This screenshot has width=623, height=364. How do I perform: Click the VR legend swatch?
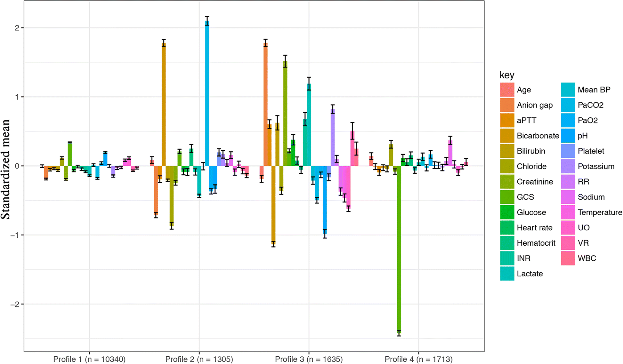[568, 243]
